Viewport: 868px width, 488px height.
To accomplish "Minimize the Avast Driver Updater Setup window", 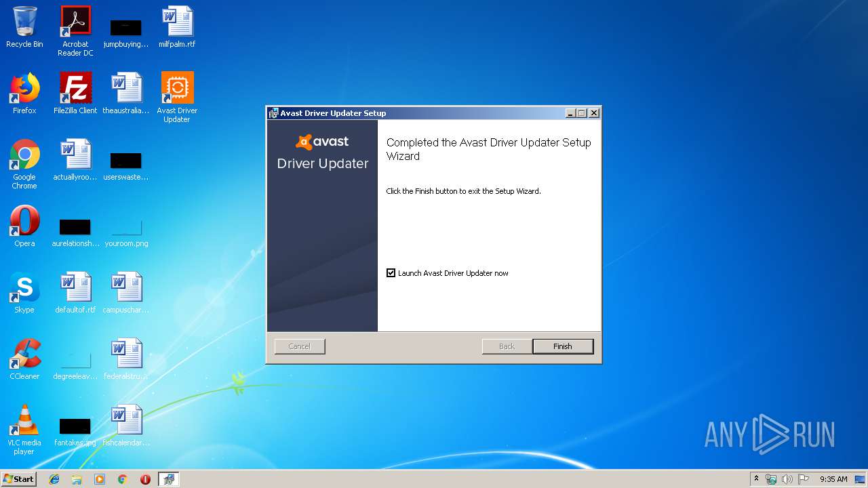I will (x=570, y=113).
